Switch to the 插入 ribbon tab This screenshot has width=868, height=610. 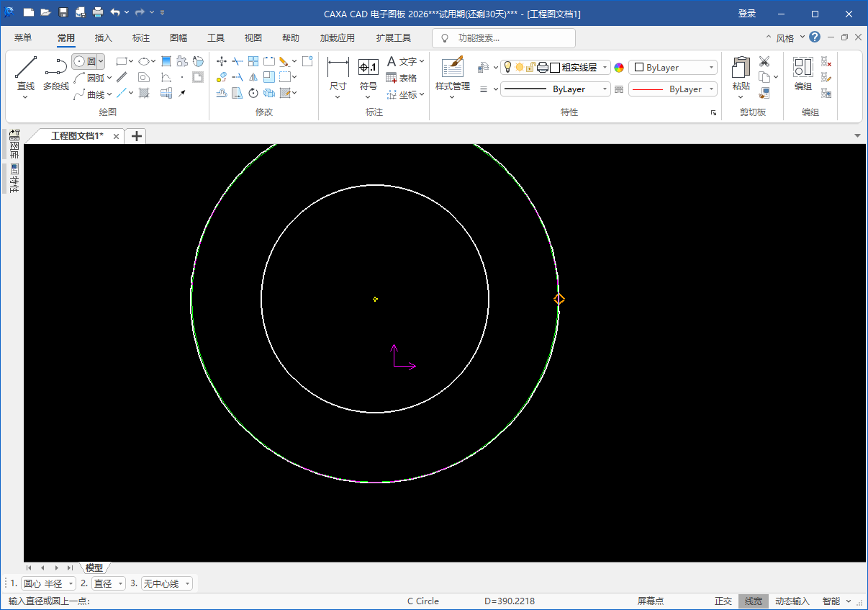[104, 38]
